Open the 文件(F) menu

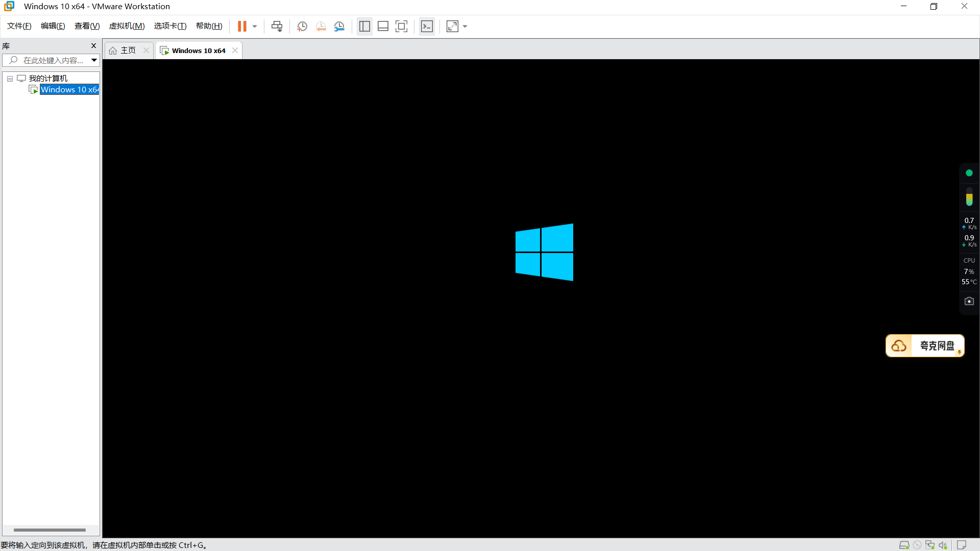tap(19, 26)
